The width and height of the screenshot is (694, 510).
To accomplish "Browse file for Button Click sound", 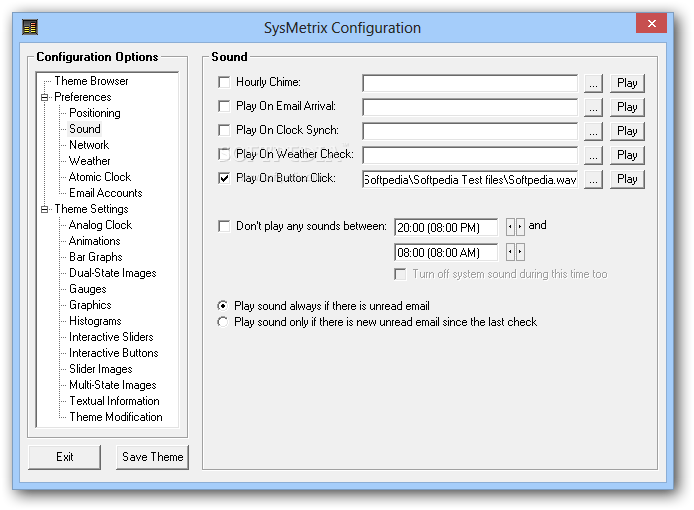I will click(593, 179).
